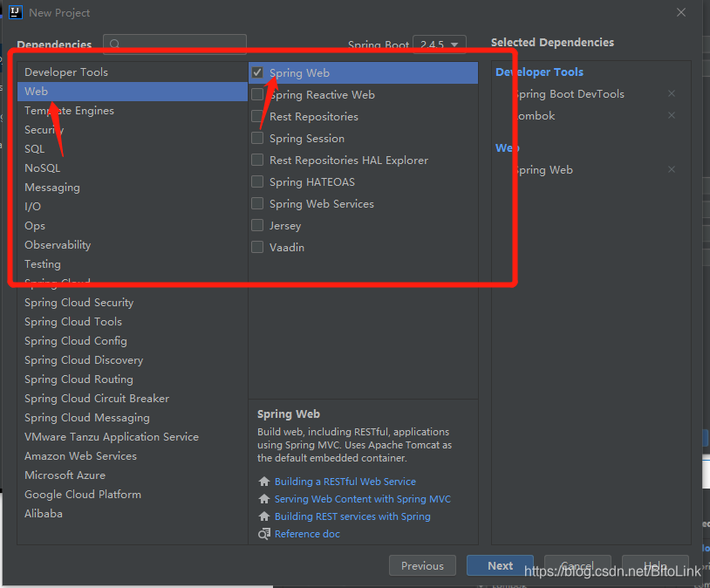This screenshot has width=710, height=588.
Task: Choose the SQL category
Action: click(x=133, y=148)
